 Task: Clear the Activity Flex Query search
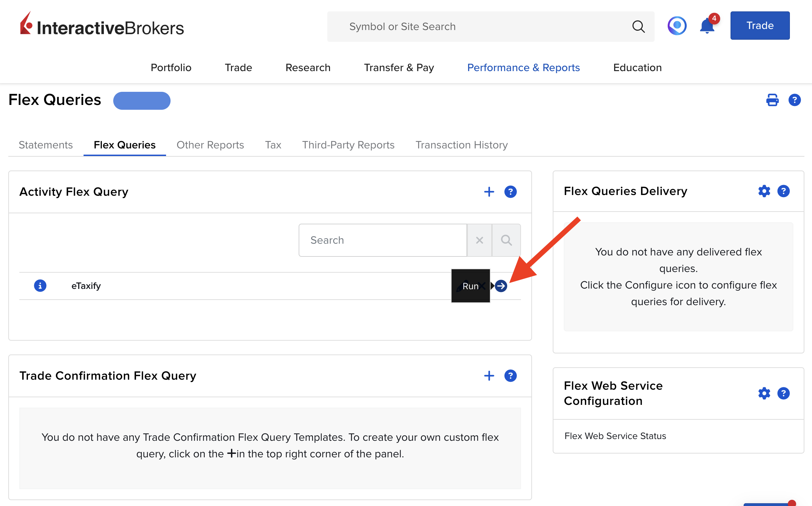pyautogui.click(x=479, y=240)
